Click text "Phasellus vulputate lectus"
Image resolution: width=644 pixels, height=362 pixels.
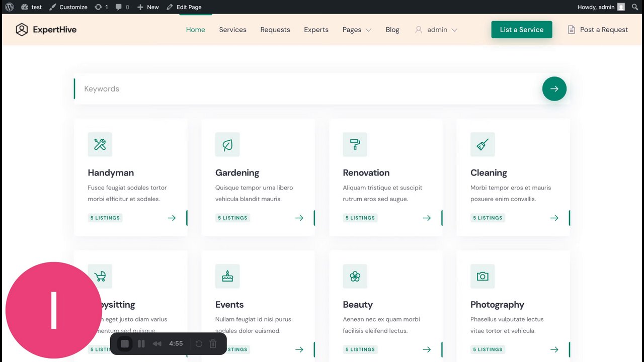[507, 319]
